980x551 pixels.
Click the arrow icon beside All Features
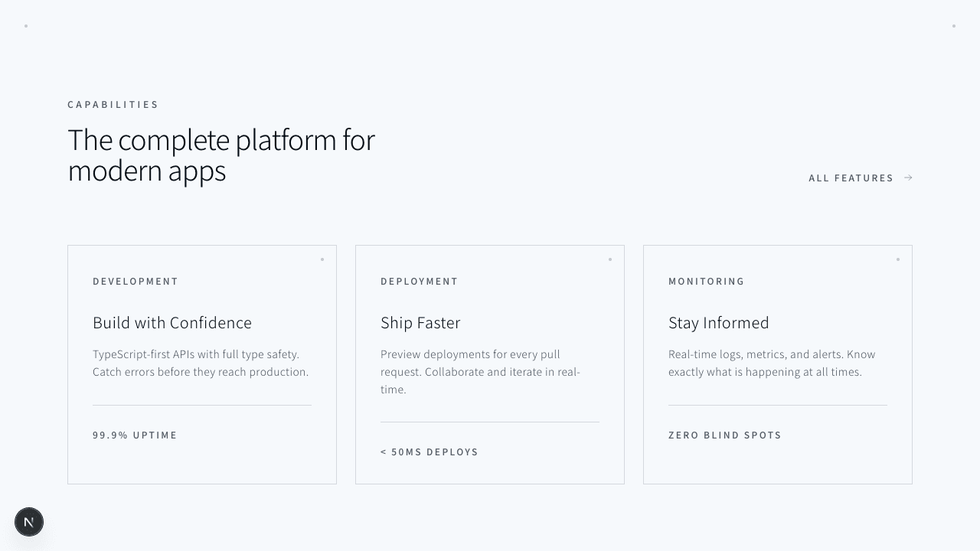908,178
